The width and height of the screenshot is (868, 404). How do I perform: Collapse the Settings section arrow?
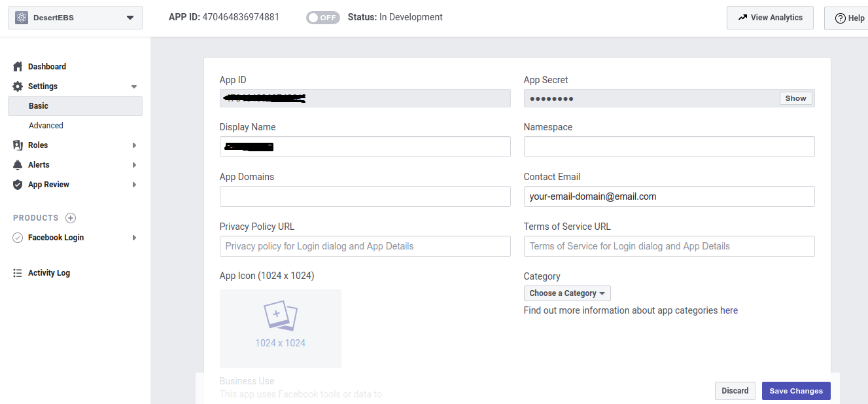134,86
